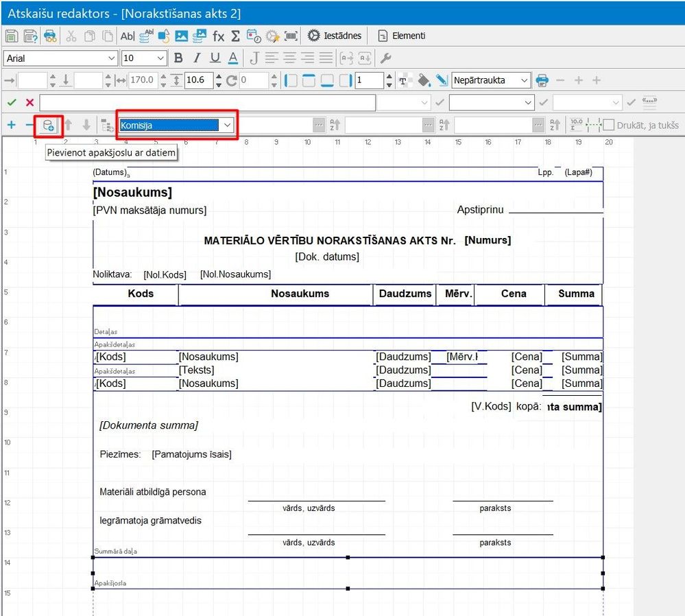Screen dimensions: 685x616
Task: Enable 'Drukāt, ja tukšs' checkbox
Action: point(608,126)
